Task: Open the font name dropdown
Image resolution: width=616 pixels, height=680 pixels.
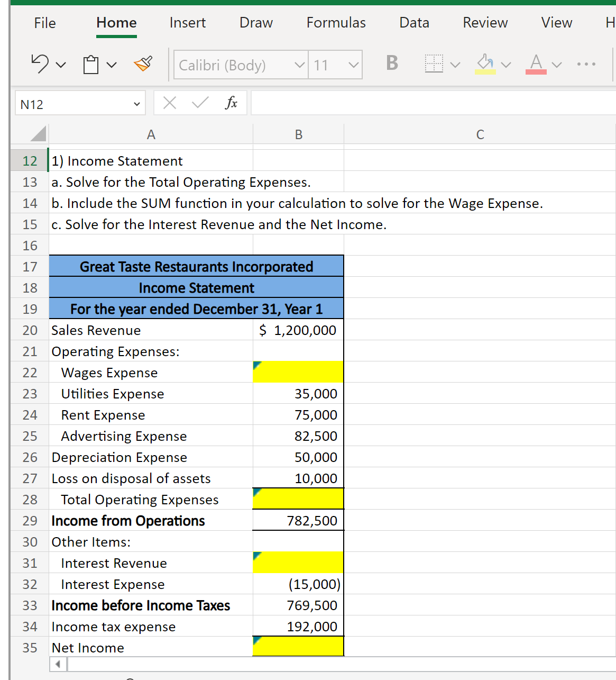Action: point(300,65)
